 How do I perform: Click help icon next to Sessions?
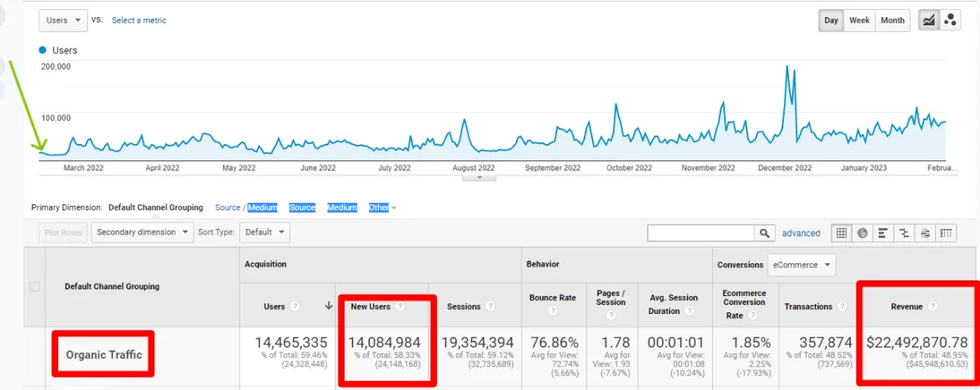pyautogui.click(x=490, y=307)
